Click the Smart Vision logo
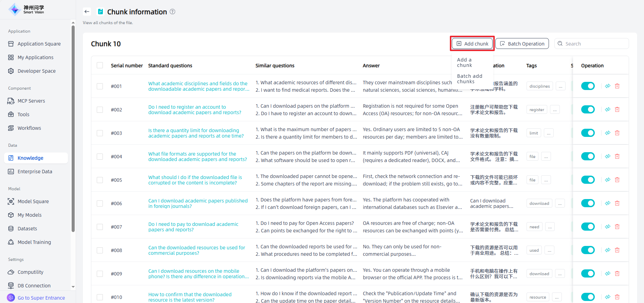The image size is (644, 303). [26, 10]
